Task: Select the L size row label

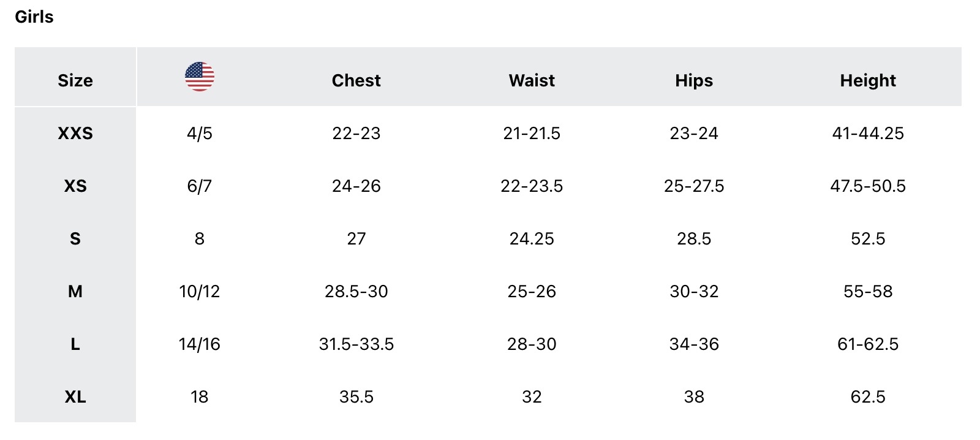Action: [x=75, y=344]
